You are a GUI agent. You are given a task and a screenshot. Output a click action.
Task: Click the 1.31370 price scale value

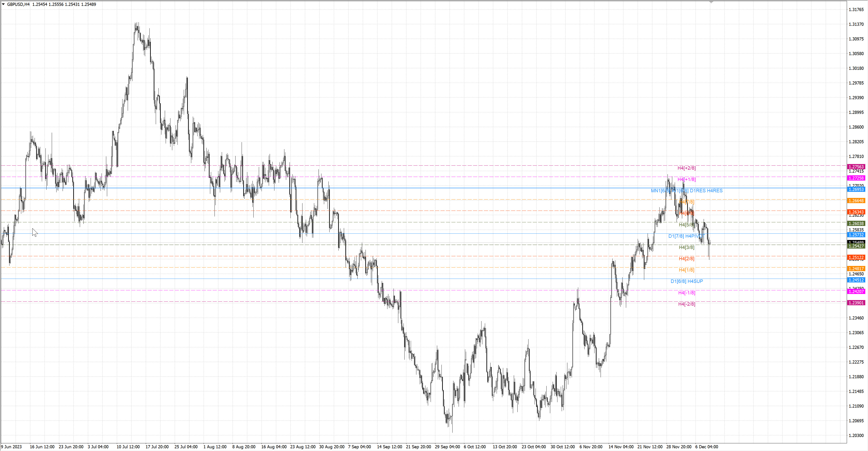pos(856,24)
